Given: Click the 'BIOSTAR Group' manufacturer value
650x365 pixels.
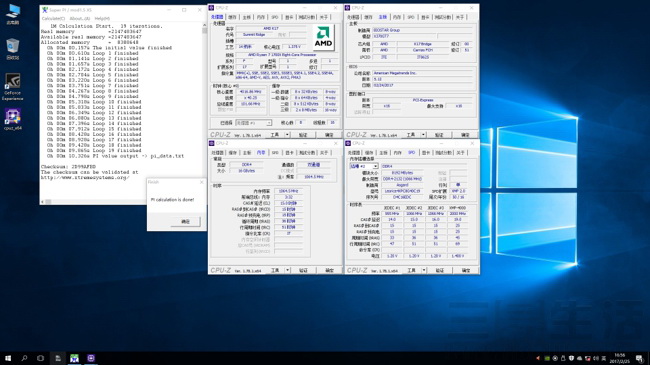Looking at the screenshot, I should pyautogui.click(x=422, y=30).
